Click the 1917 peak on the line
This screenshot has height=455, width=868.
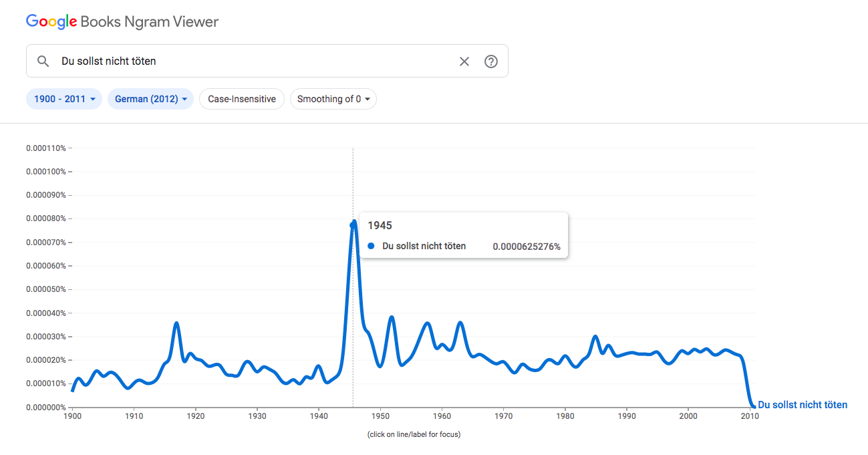pos(176,323)
